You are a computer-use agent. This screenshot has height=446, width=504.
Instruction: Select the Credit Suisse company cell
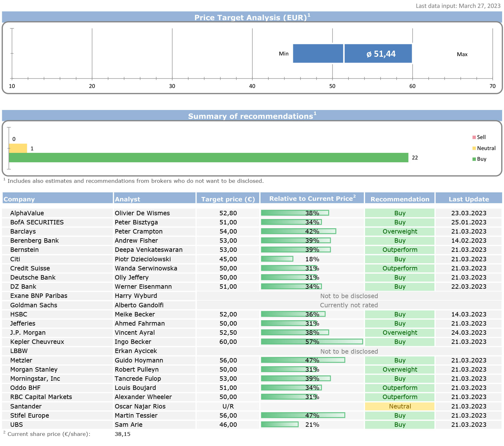click(x=57, y=268)
